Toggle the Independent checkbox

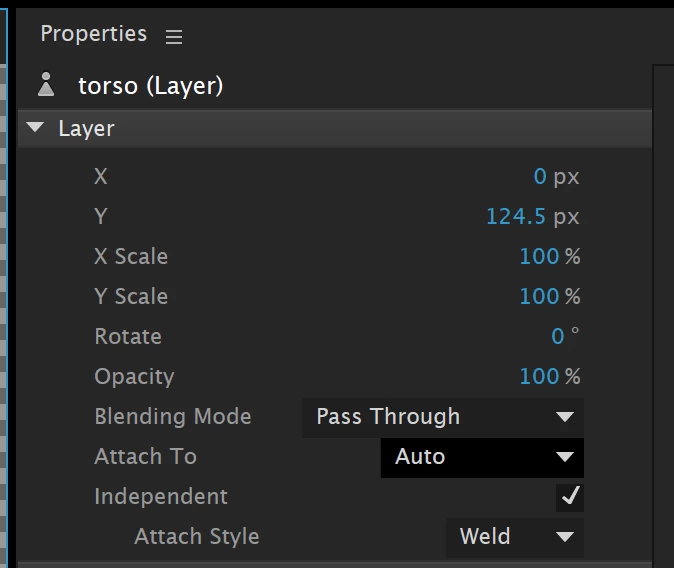coord(571,496)
